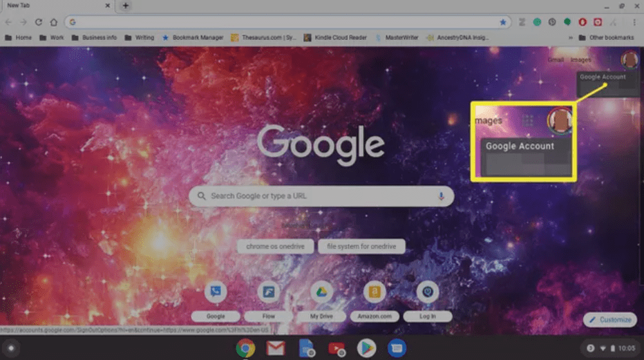
Task: Open the Messages app on the shelf
Action: [x=397, y=348]
